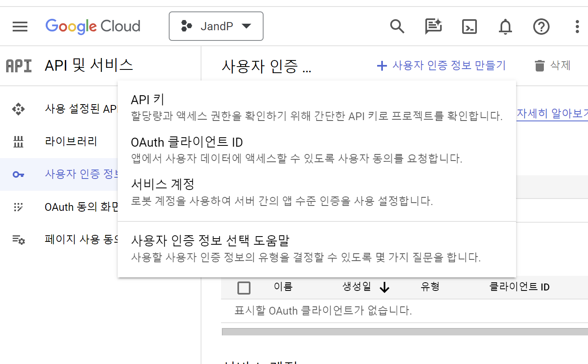Screen dimensions: 588x364
Task: Click the 삭제 button with trash icon
Action: pyautogui.click(x=552, y=65)
